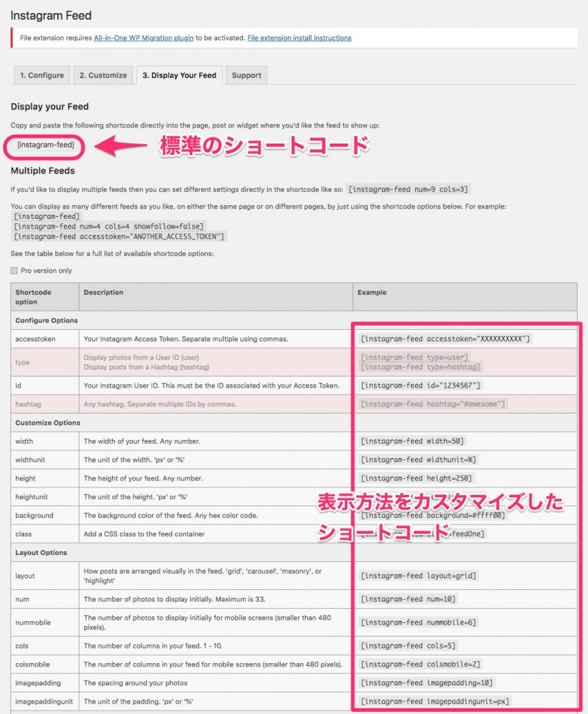Go to the Support tab
588x714 pixels.
tap(247, 75)
